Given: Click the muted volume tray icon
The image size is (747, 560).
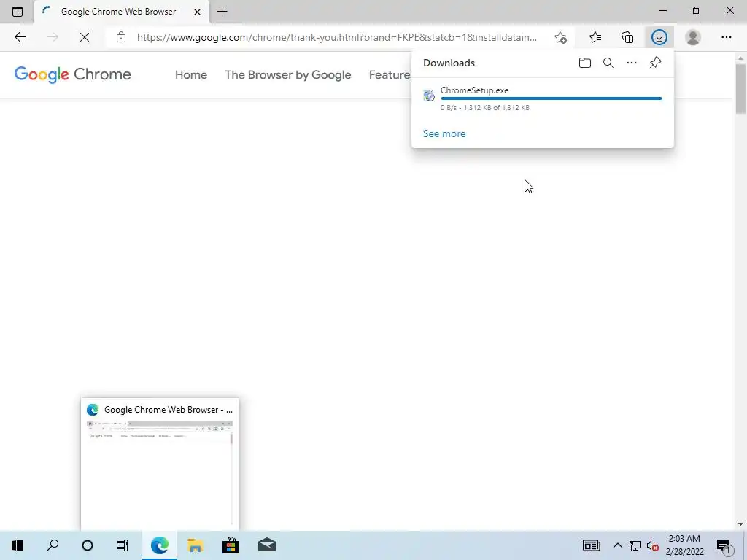Looking at the screenshot, I should [x=653, y=546].
